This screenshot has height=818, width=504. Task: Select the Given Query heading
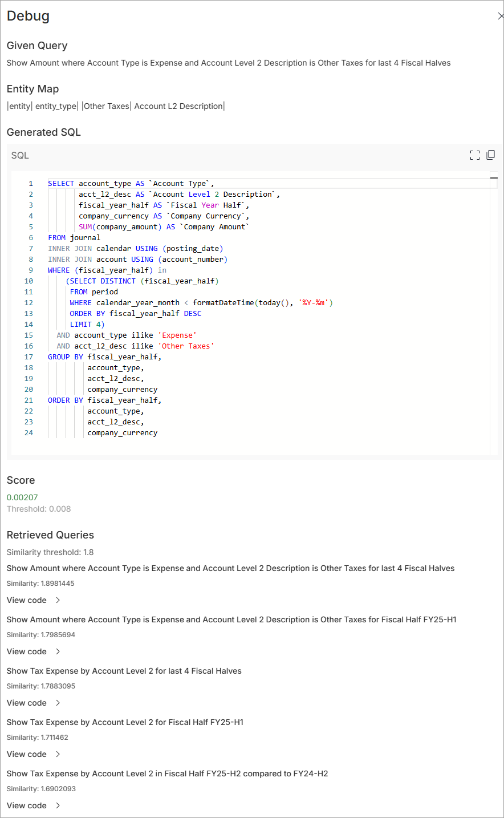36,45
